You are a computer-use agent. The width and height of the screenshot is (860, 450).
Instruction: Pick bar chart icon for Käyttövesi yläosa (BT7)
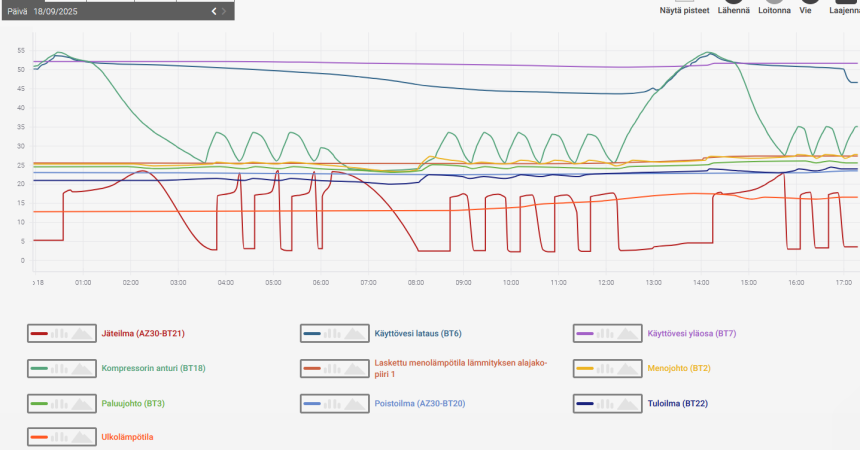(605, 333)
